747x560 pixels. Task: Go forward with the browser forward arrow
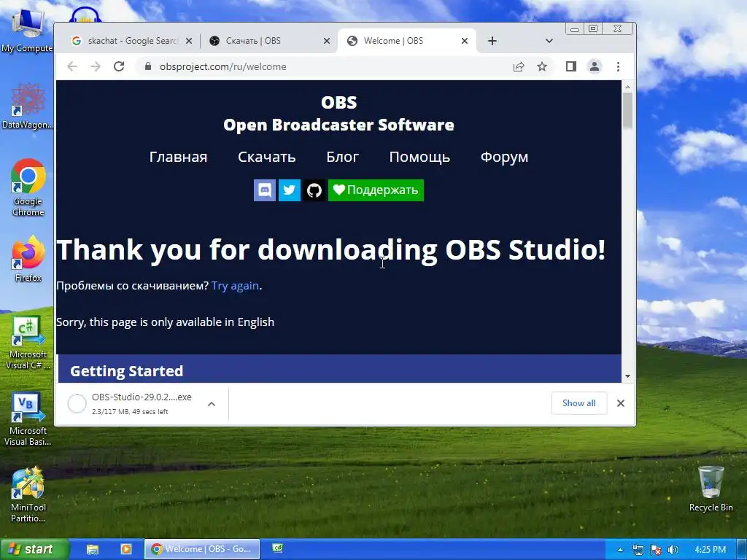[x=96, y=66]
